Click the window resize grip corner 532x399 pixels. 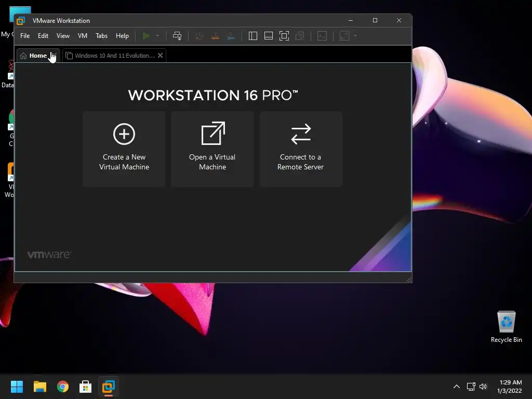tap(409, 279)
